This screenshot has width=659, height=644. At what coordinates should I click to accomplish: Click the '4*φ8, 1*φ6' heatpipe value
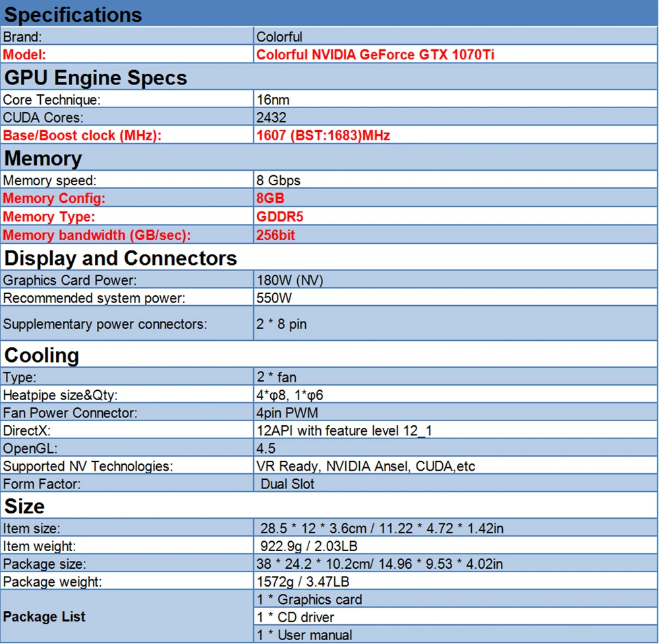[x=289, y=395]
